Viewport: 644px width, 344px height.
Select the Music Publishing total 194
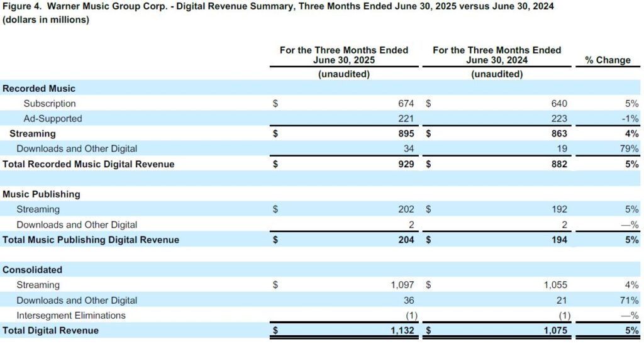[559, 240]
